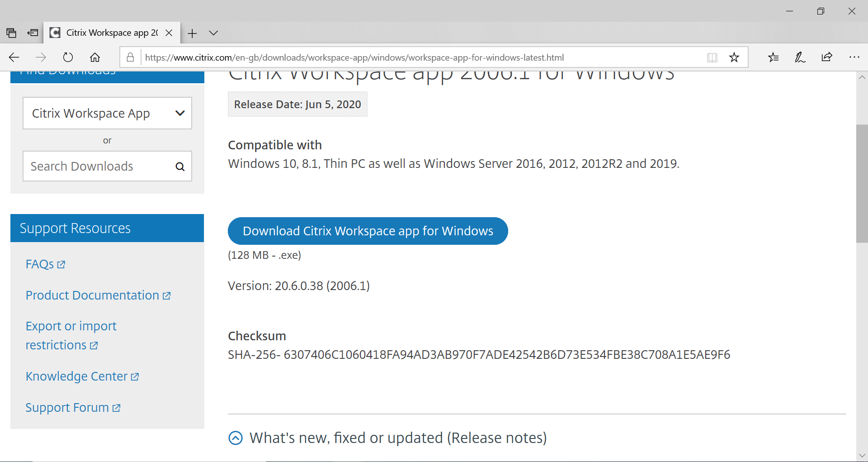Screen dimensions: 868x462
Task: Add notes with the pen icon
Action: click(x=800, y=57)
